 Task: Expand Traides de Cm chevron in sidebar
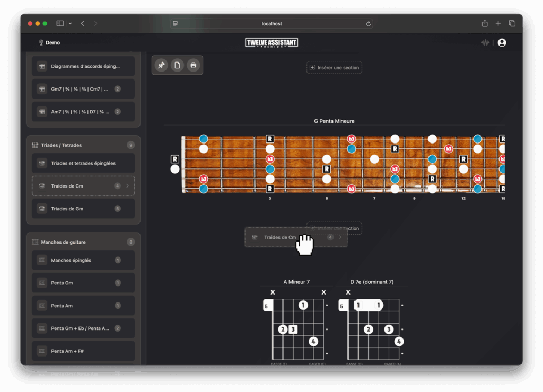tap(127, 186)
